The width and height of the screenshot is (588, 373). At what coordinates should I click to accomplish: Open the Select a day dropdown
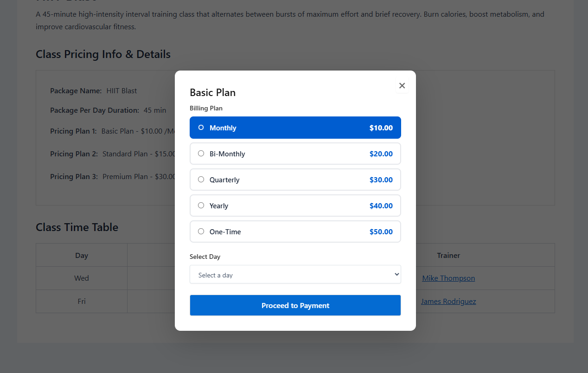point(295,275)
